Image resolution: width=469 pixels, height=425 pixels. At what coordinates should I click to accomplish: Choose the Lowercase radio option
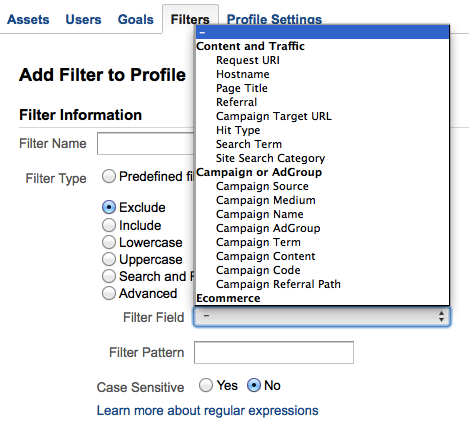tap(109, 242)
